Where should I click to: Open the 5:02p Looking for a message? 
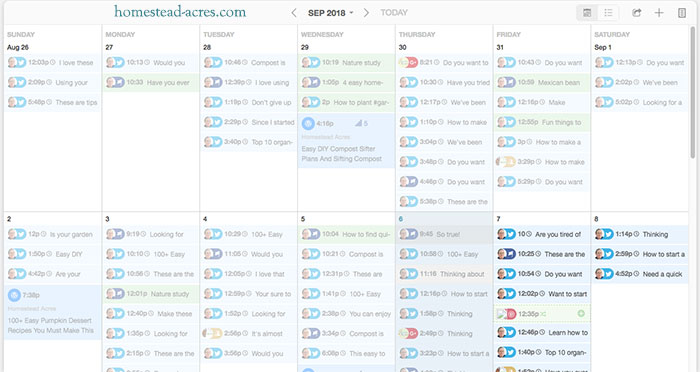point(639,102)
